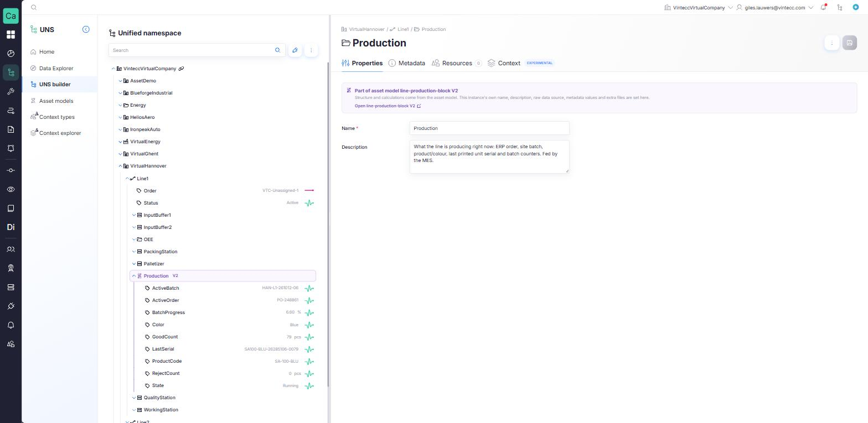Click the trend sparkline icon for State

[309, 386]
